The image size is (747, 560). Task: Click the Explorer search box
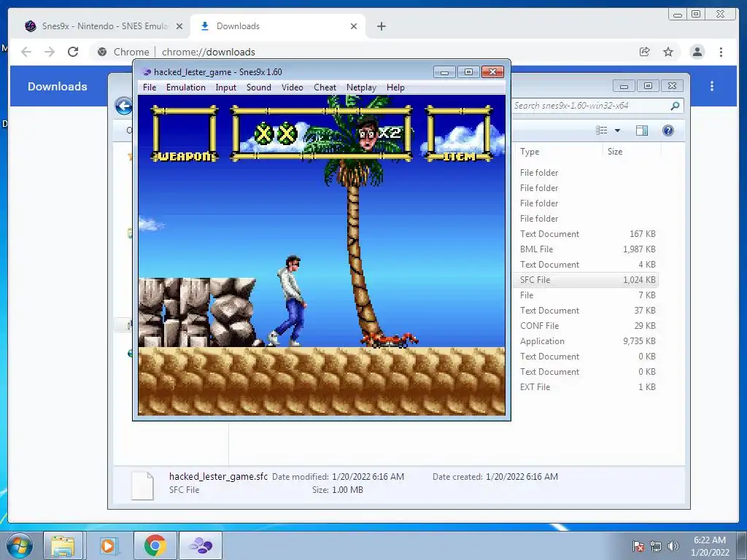click(589, 106)
